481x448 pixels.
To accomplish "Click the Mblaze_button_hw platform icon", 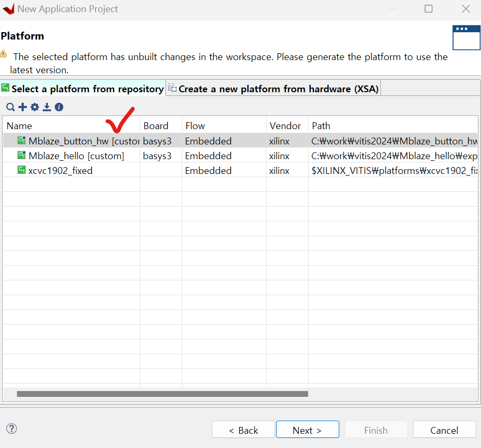I will click(22, 141).
